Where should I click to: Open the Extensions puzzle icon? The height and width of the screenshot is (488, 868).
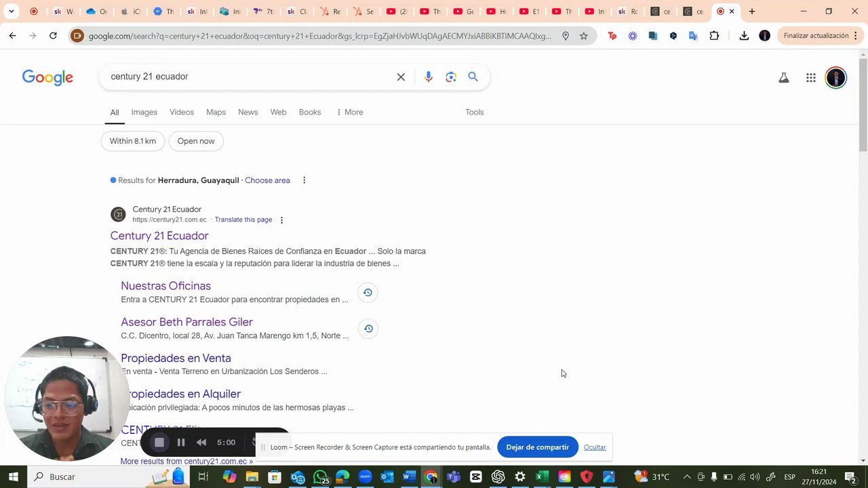coord(714,36)
